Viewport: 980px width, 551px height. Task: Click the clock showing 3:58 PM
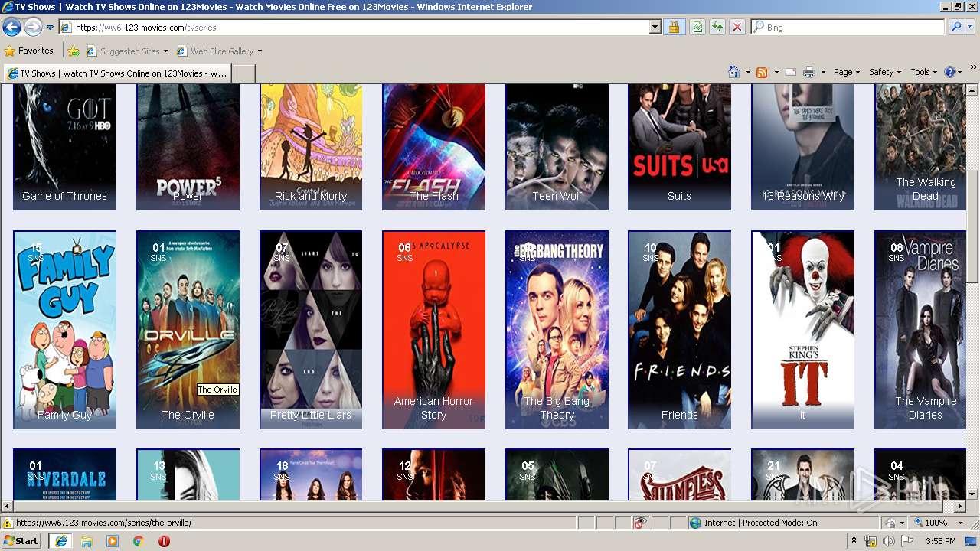pyautogui.click(x=940, y=541)
